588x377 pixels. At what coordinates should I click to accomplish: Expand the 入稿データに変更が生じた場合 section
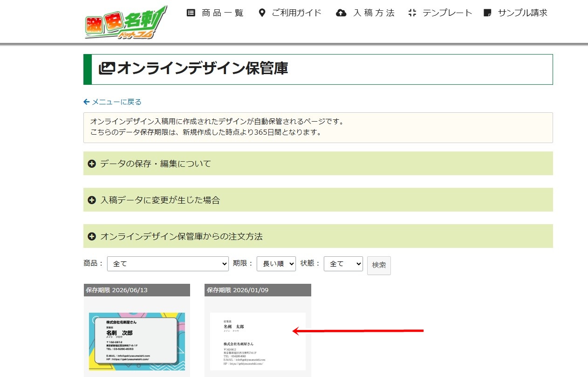pos(160,200)
